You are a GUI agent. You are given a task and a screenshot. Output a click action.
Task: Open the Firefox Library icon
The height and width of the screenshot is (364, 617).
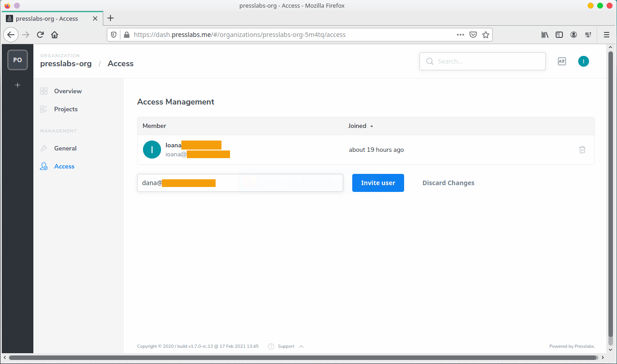pyautogui.click(x=545, y=35)
